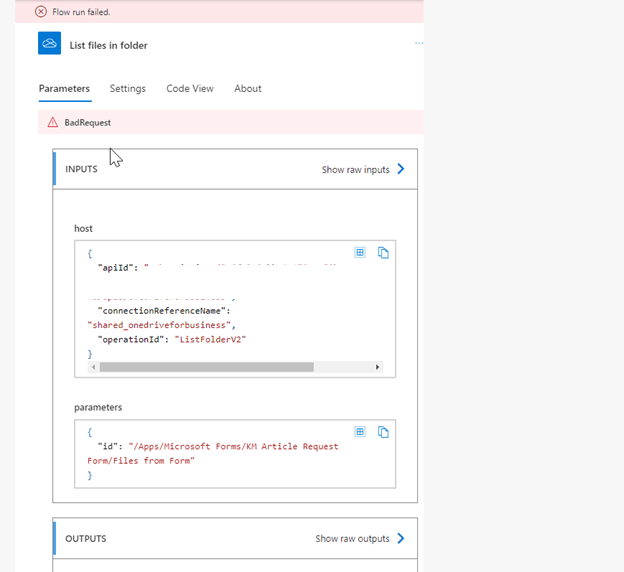This screenshot has width=624, height=572.
Task: Click Show raw inputs link
Action: pyautogui.click(x=355, y=170)
